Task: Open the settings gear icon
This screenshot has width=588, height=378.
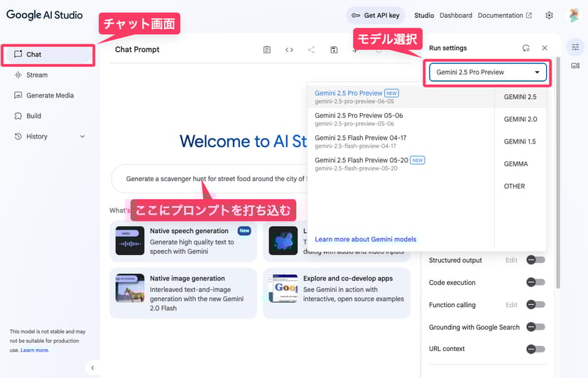Action: pyautogui.click(x=549, y=16)
